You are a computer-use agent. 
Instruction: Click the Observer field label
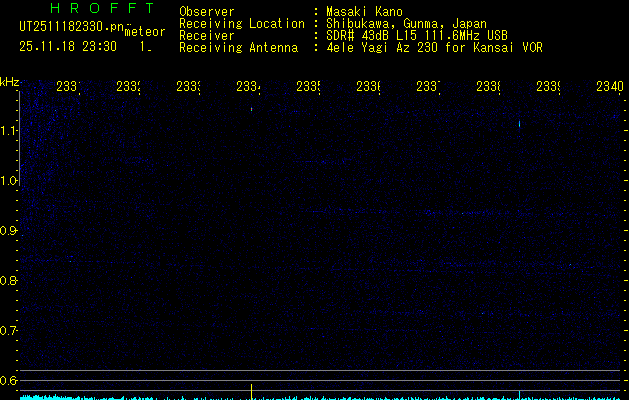207,12
